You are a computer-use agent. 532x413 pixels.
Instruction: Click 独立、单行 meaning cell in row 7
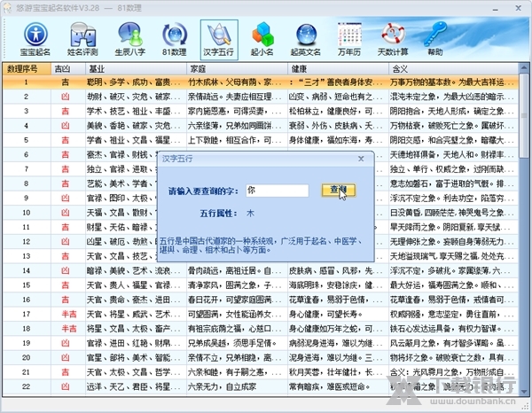452,169
